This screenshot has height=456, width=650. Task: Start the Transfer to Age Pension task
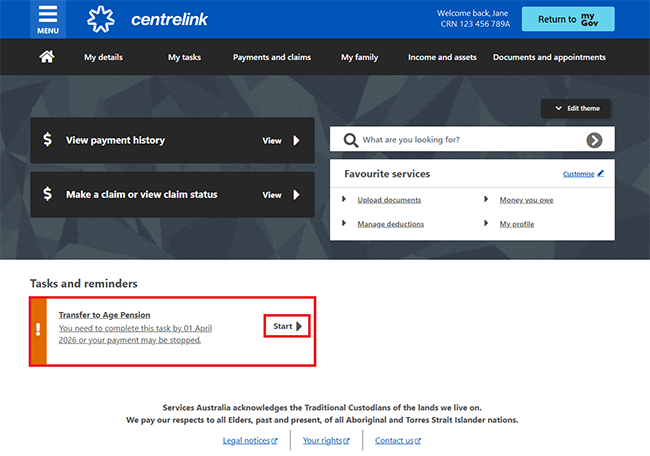pos(287,326)
